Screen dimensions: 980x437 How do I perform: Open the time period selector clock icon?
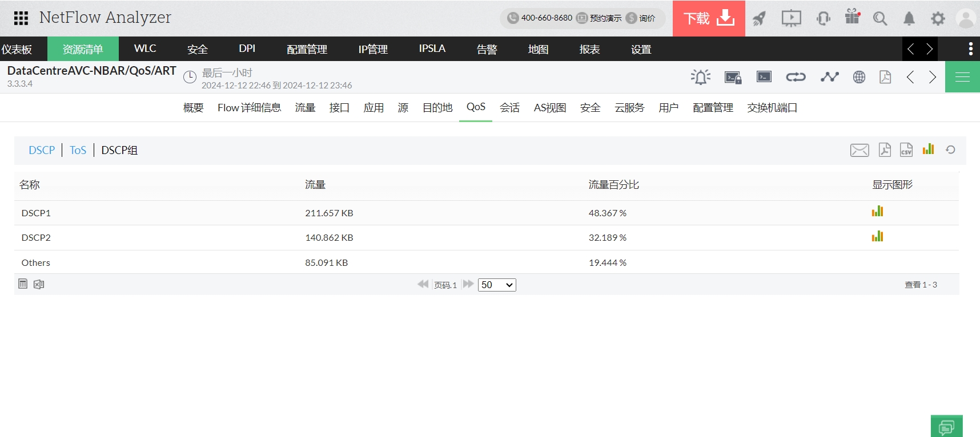[x=190, y=77]
